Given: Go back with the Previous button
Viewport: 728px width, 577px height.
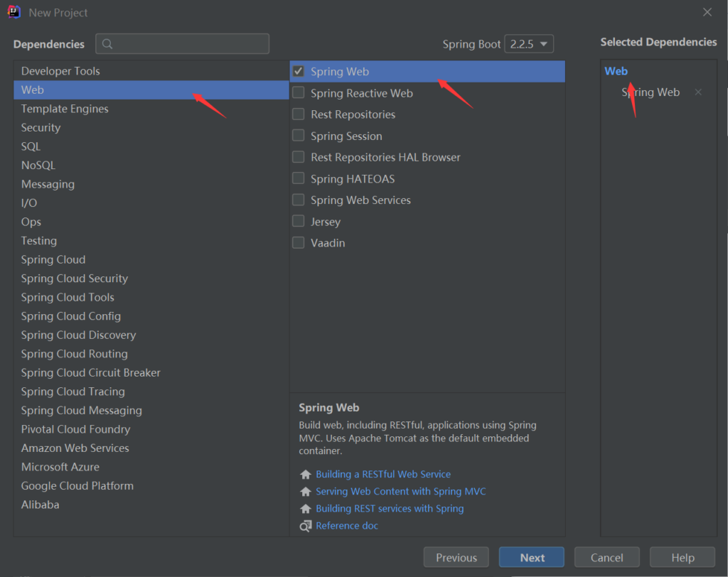Looking at the screenshot, I should (456, 557).
